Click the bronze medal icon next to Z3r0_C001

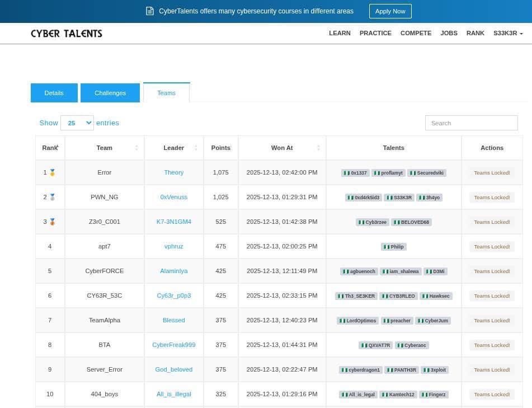53,222
